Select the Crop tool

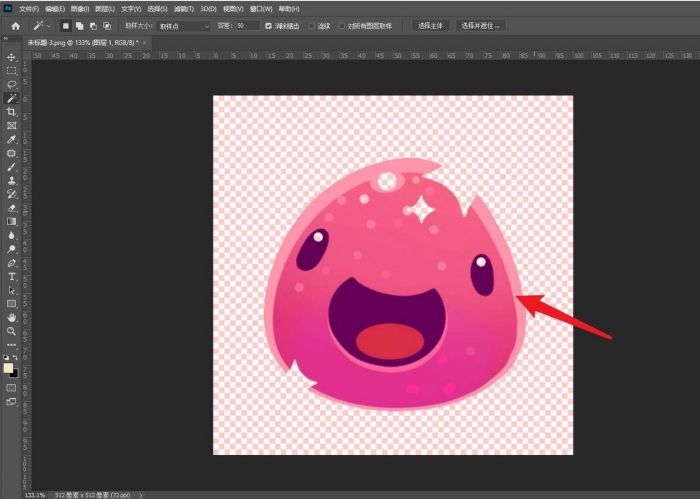point(11,112)
